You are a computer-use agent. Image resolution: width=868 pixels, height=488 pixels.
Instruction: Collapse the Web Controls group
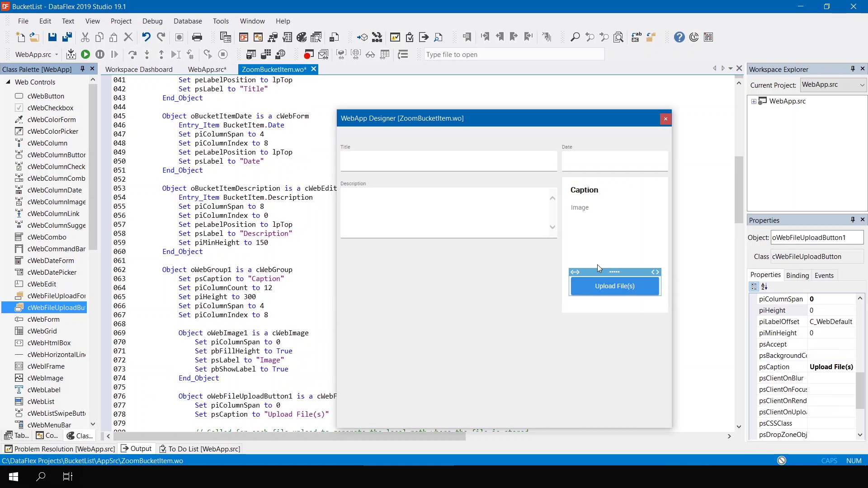[8, 82]
